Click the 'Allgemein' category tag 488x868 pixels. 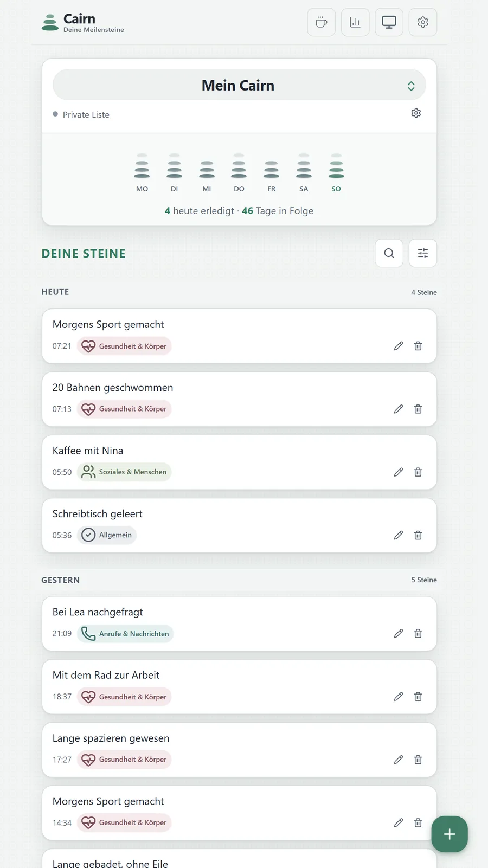[x=107, y=535]
